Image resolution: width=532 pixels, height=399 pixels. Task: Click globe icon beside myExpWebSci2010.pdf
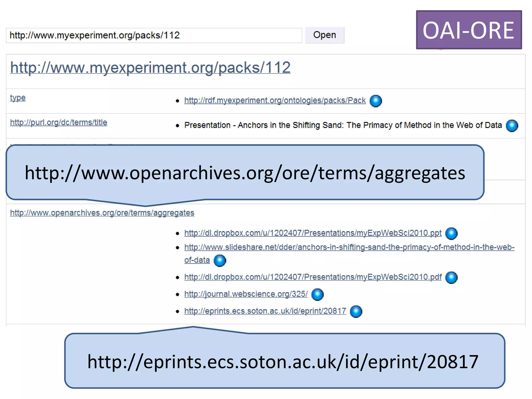pyautogui.click(x=451, y=277)
